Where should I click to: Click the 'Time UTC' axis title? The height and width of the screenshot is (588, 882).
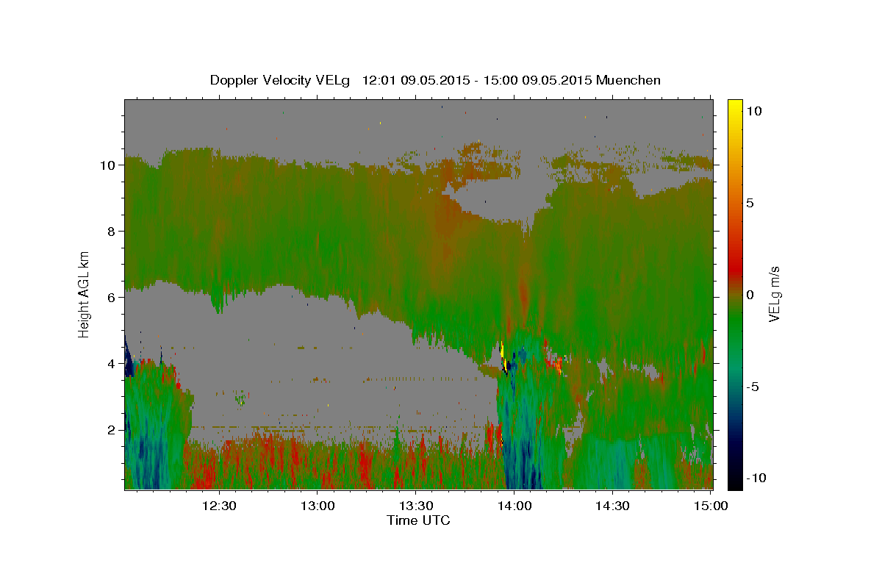point(418,520)
